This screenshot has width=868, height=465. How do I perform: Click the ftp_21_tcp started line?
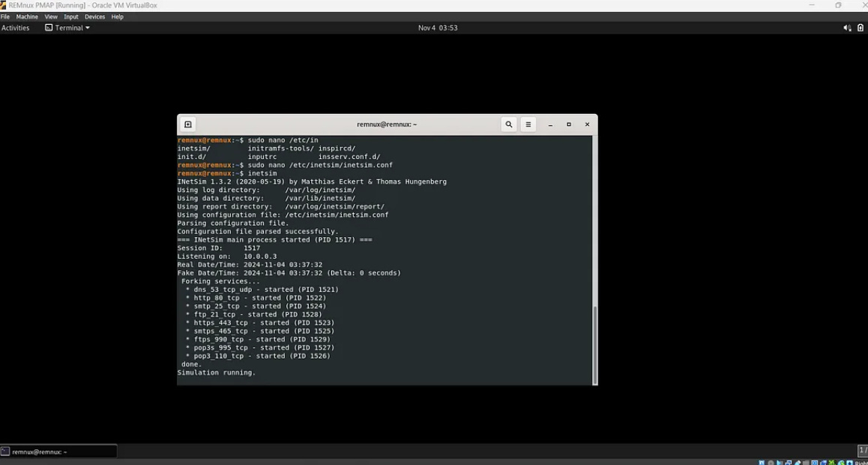(253, 314)
